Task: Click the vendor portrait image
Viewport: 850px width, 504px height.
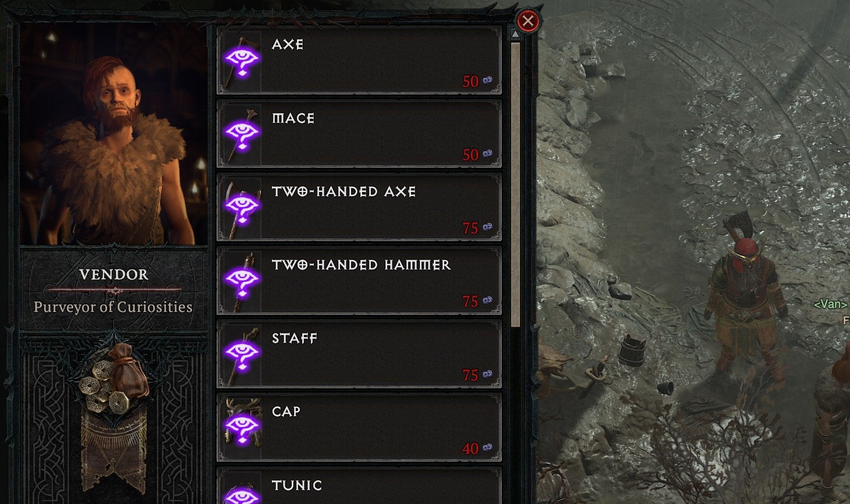Action: 114,134
